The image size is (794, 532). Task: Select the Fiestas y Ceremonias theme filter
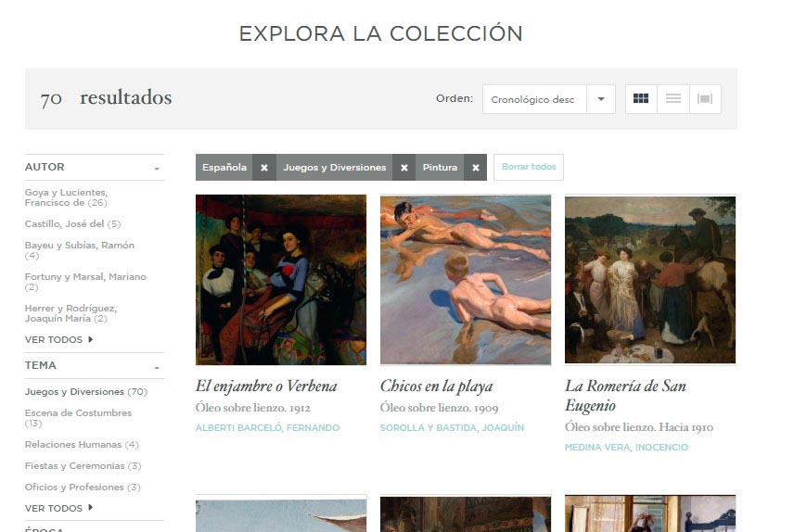(x=83, y=465)
